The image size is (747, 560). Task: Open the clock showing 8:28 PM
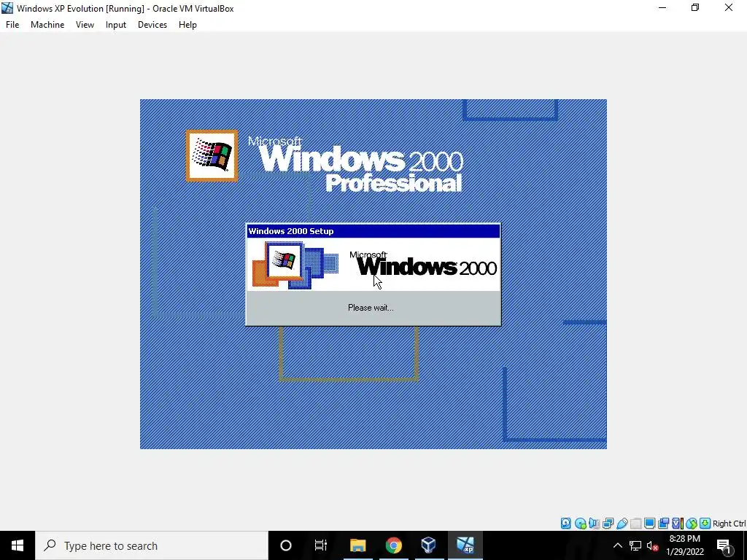click(684, 545)
